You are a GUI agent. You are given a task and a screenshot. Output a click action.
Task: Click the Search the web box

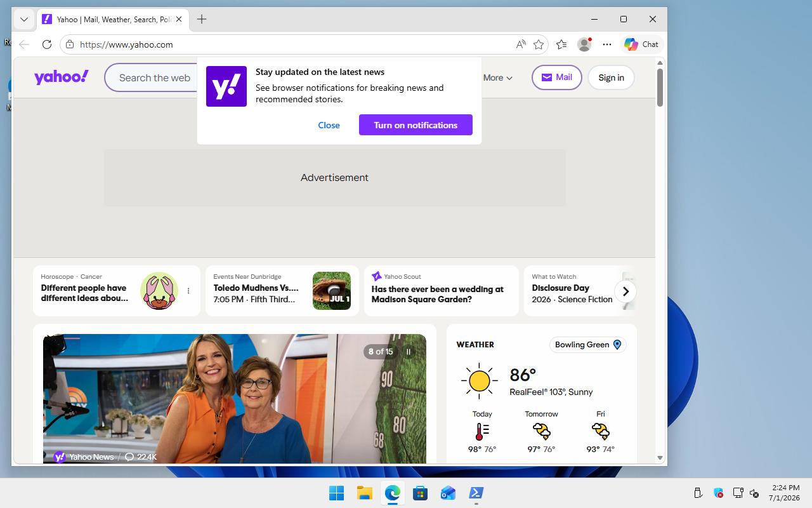pos(154,77)
